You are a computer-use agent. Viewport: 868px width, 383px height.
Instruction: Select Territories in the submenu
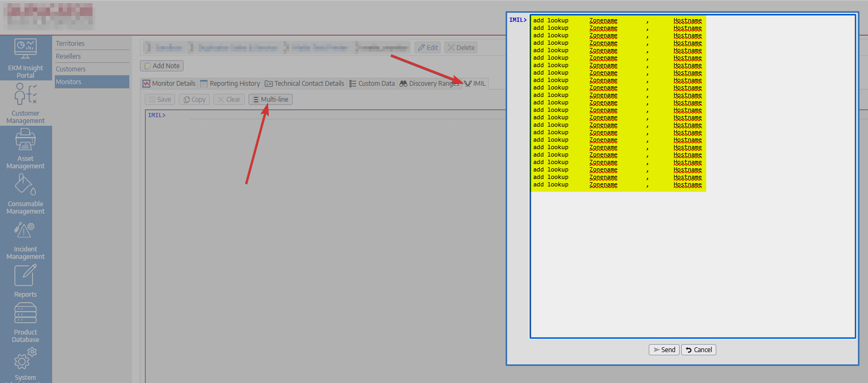pyautogui.click(x=70, y=44)
